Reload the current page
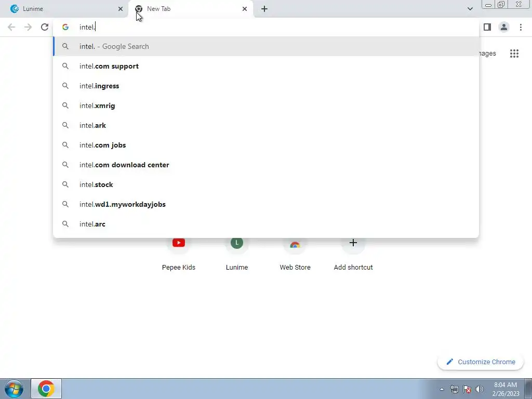Screen dimensions: 532x399 [x=45, y=27]
